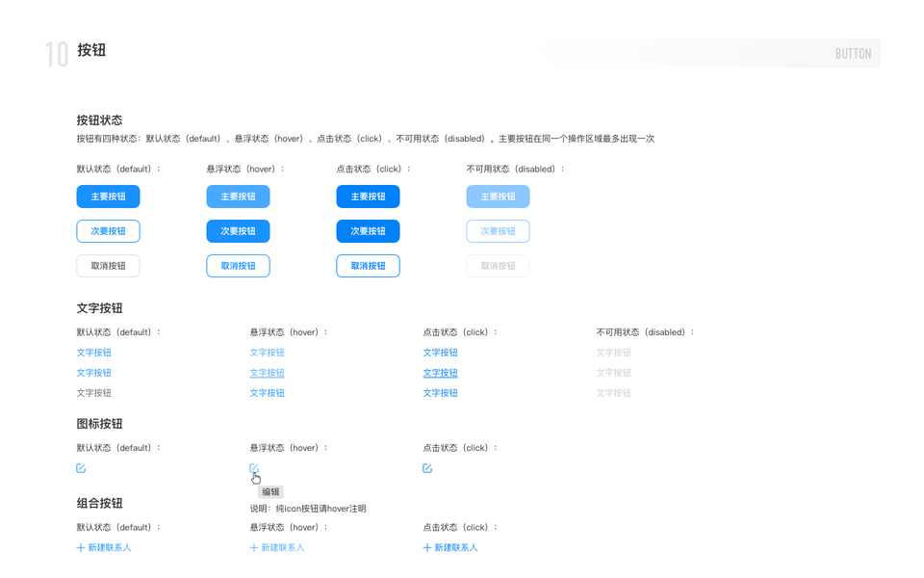Click the 组合按钮 section heading

tap(99, 504)
